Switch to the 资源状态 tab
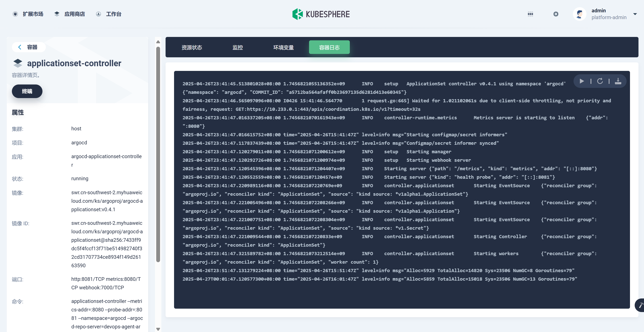The width and height of the screenshot is (644, 332). [192, 47]
